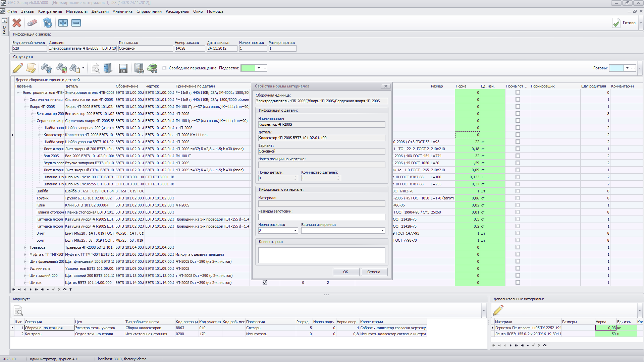This screenshot has width=644, height=362.
Task: Click the eraser icon in the top toolbar
Action: [32, 23]
